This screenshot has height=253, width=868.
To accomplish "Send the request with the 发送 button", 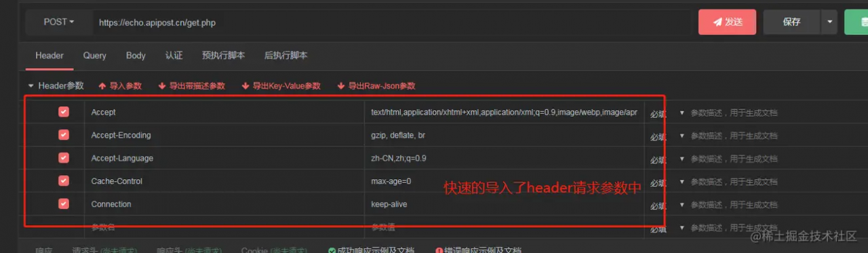I will tap(727, 22).
